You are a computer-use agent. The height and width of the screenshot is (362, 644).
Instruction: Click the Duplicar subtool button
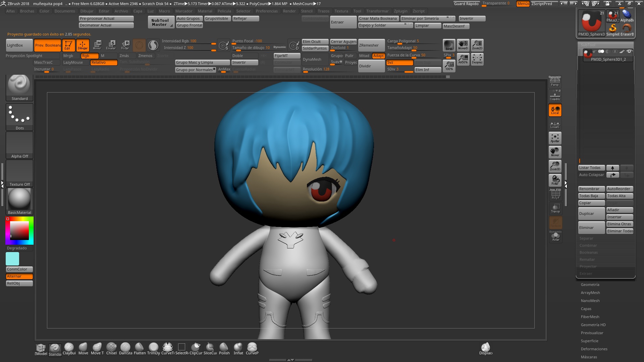(x=591, y=214)
